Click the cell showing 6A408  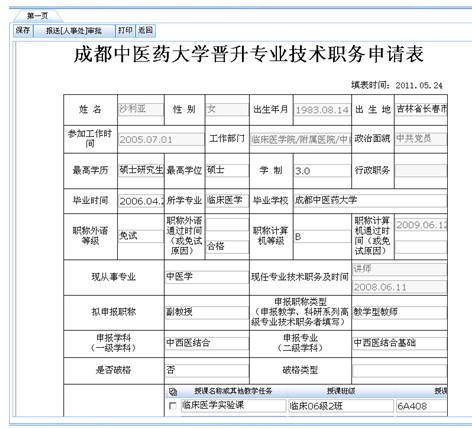pyautogui.click(x=421, y=406)
